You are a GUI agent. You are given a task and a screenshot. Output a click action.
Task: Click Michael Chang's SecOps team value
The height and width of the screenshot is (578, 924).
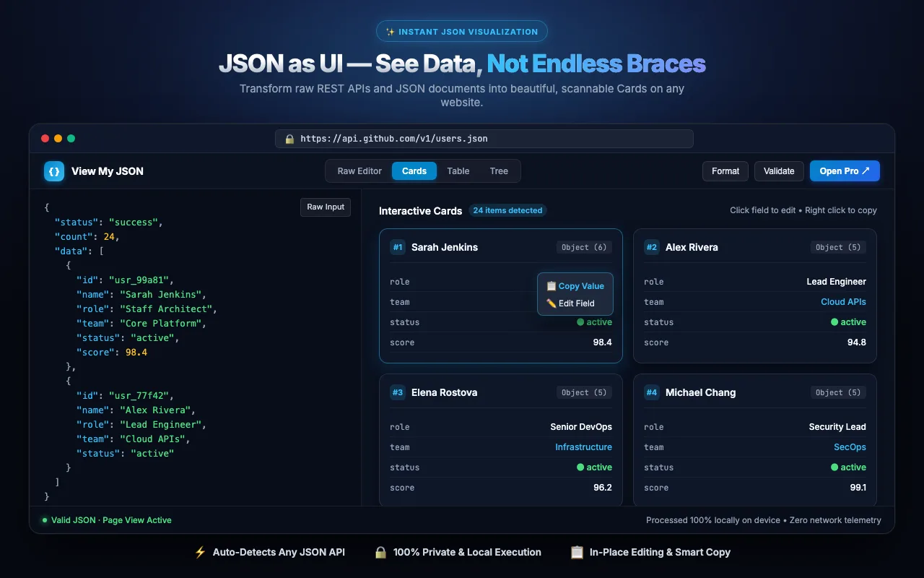(x=850, y=447)
